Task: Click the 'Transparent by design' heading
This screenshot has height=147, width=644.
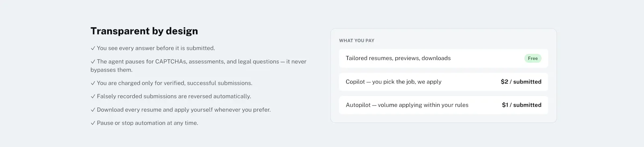Action: pyautogui.click(x=144, y=31)
